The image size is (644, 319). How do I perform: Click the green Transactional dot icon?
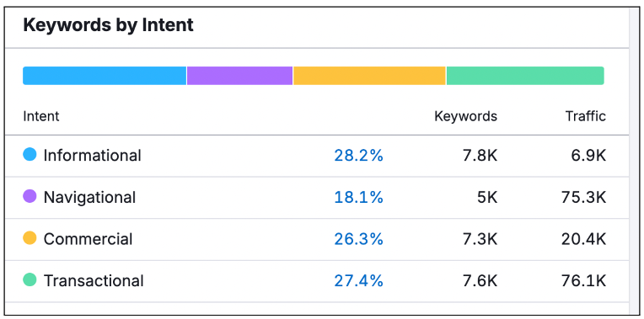pos(30,280)
